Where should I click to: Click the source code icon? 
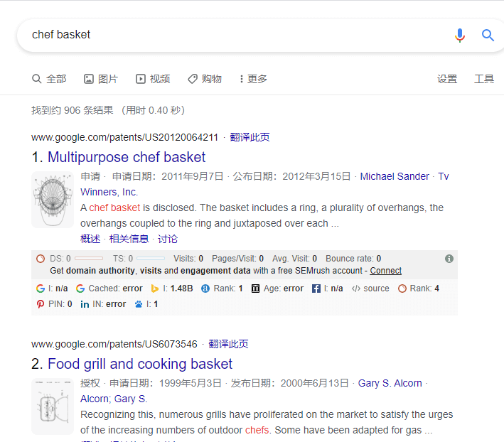tap(356, 289)
